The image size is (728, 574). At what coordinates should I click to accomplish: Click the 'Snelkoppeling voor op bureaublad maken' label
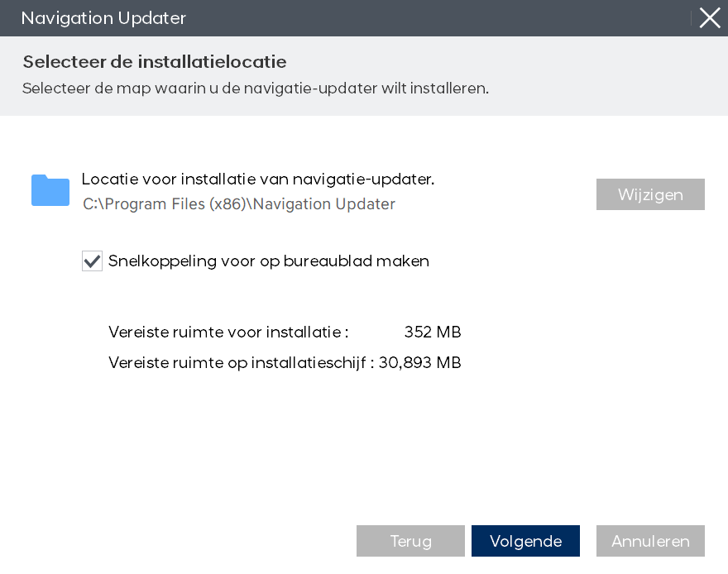269,261
